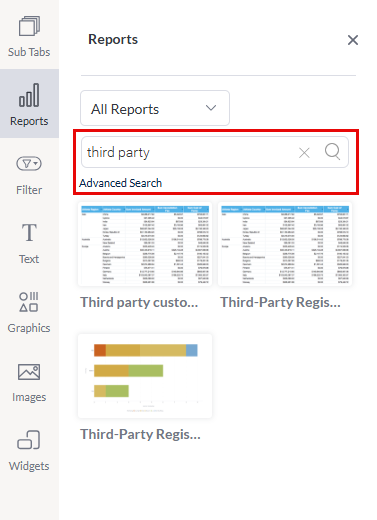Click the bar chart 'Third-Party Regis...' title

click(140, 434)
